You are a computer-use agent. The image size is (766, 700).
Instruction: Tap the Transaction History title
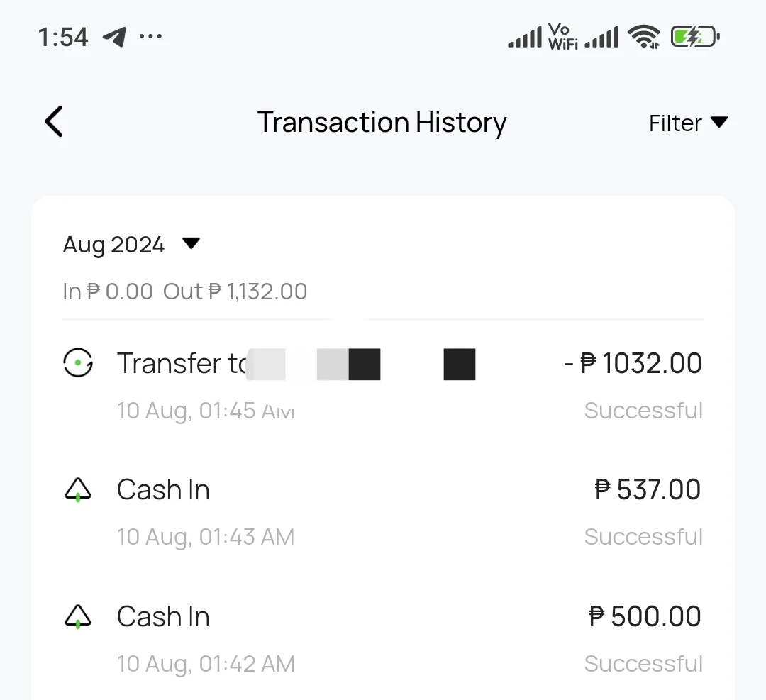tap(382, 122)
